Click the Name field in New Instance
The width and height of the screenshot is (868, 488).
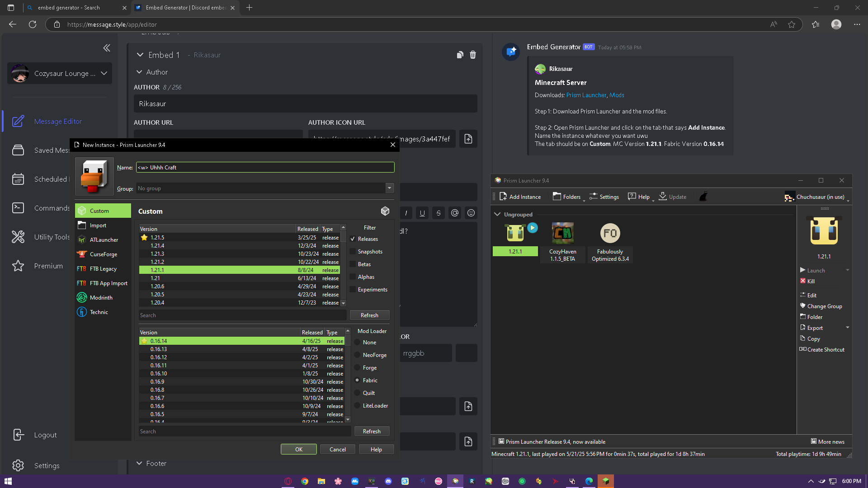(265, 167)
